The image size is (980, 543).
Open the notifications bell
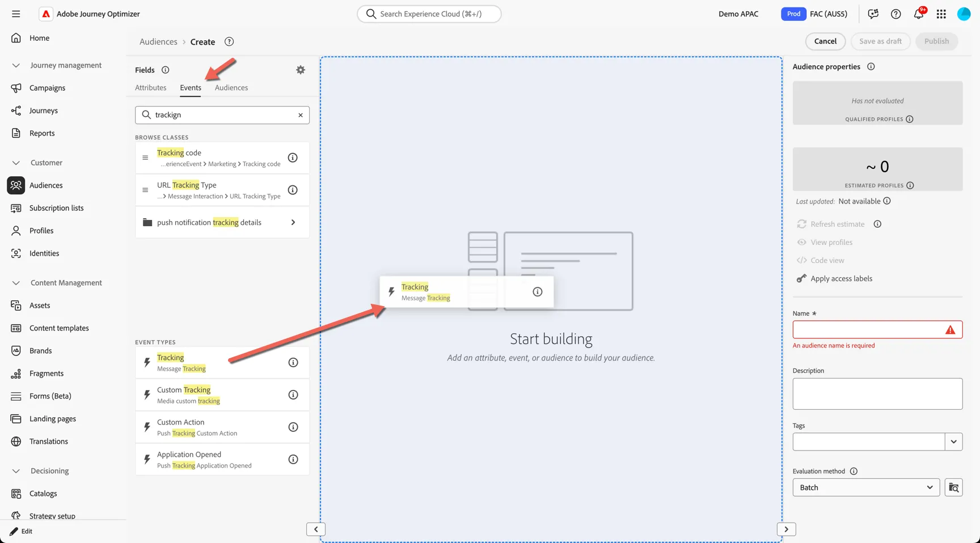[x=919, y=14]
